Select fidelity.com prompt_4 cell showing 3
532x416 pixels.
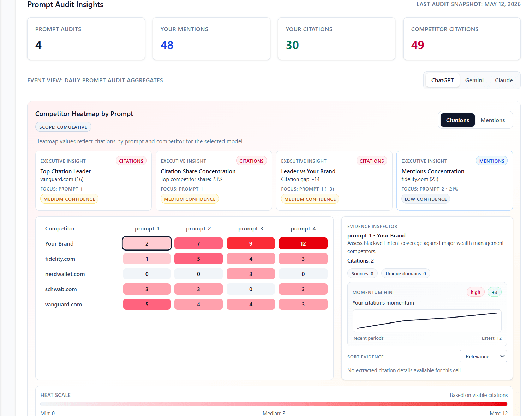tap(303, 259)
